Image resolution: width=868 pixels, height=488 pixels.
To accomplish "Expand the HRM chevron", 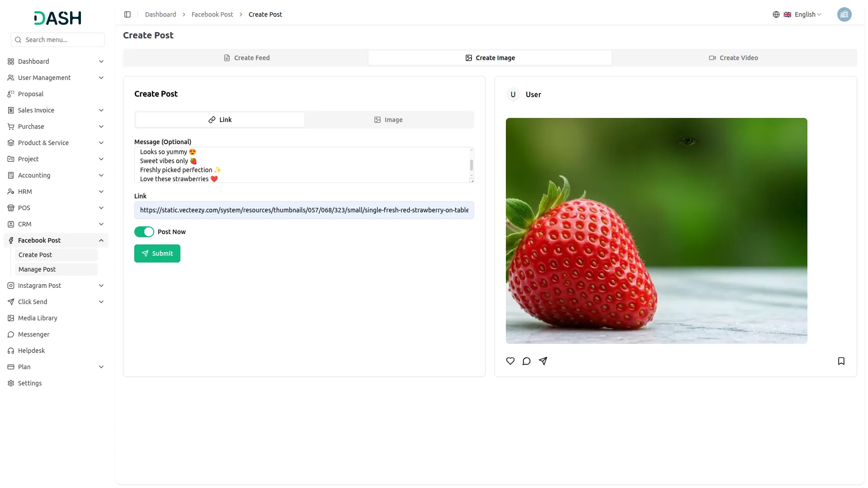I will pyautogui.click(x=101, y=192).
